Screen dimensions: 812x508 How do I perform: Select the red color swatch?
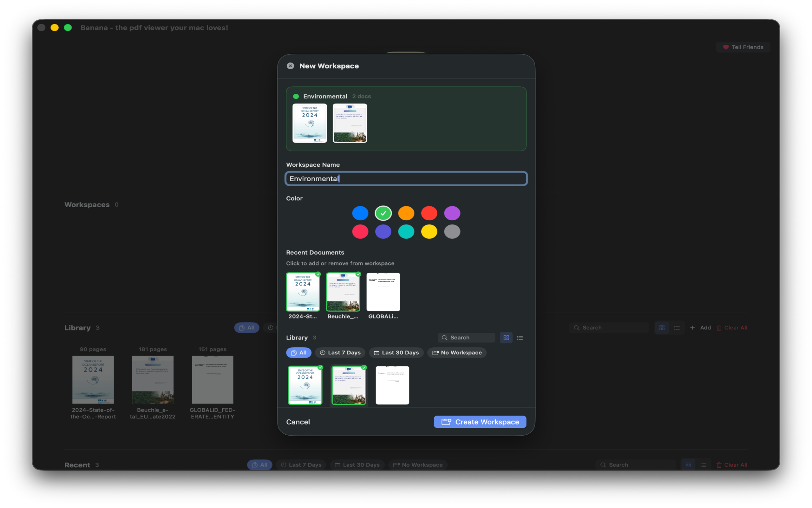click(x=429, y=213)
